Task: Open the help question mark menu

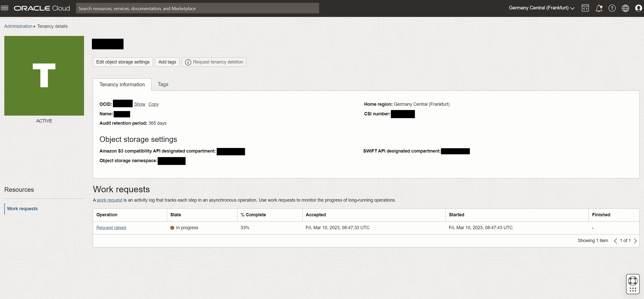Action: 612,8
